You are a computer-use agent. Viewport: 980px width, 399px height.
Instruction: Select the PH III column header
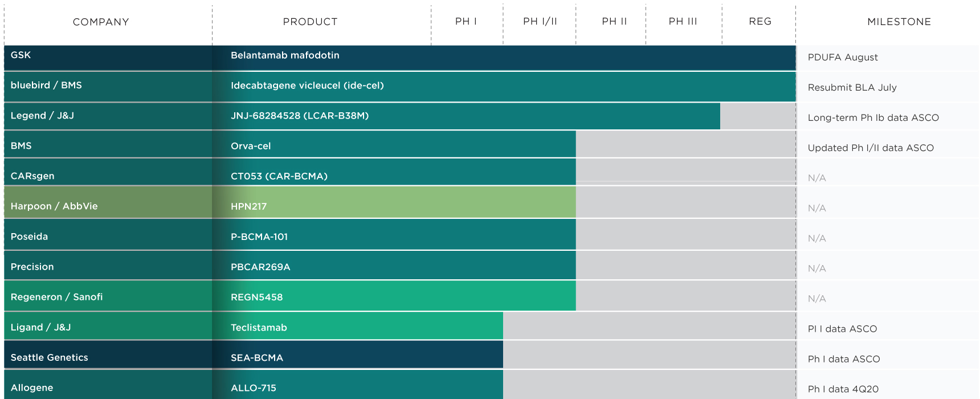683,22
